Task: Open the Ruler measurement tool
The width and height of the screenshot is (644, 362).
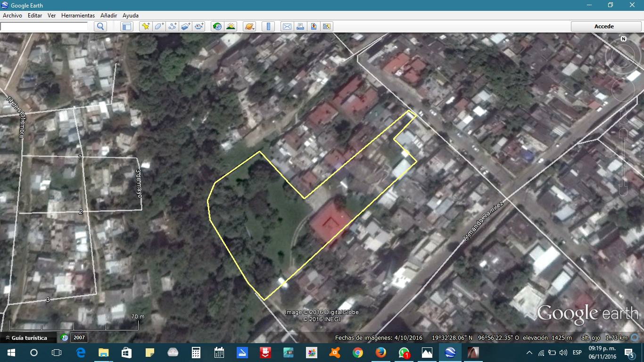Action: tap(268, 26)
